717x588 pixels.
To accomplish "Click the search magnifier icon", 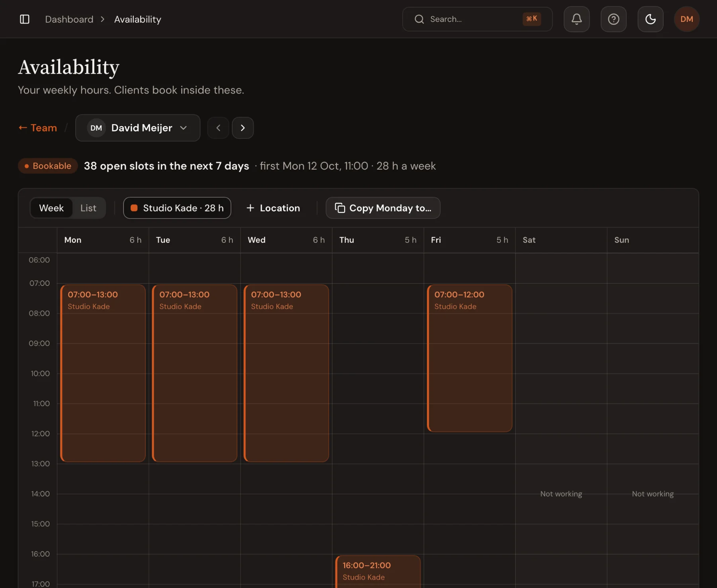I will (419, 19).
